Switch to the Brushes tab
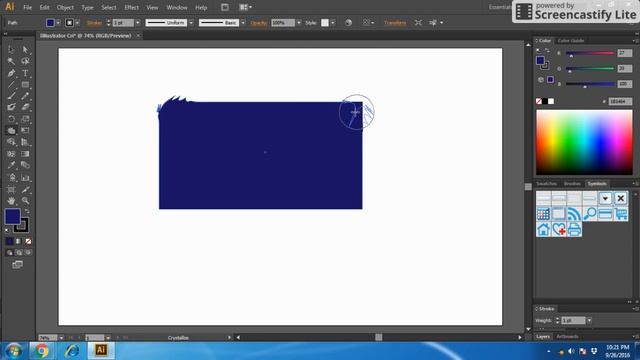 (x=572, y=184)
